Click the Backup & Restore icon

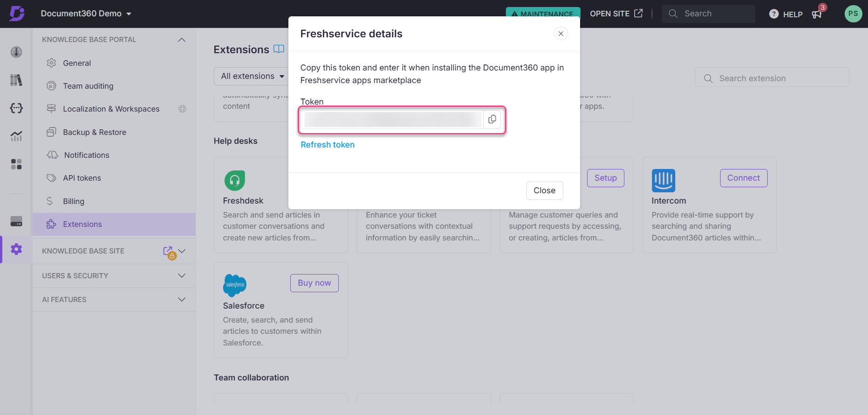51,132
